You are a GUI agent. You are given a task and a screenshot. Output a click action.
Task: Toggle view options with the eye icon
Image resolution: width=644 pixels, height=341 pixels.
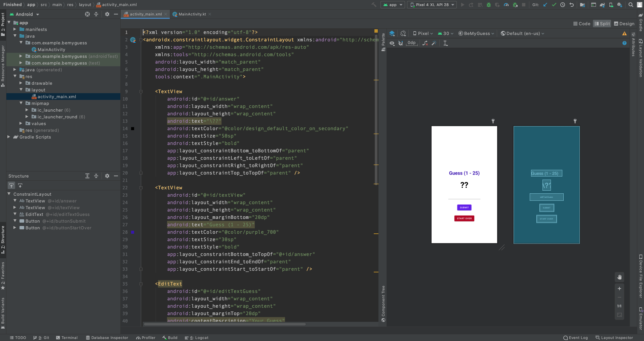[392, 43]
